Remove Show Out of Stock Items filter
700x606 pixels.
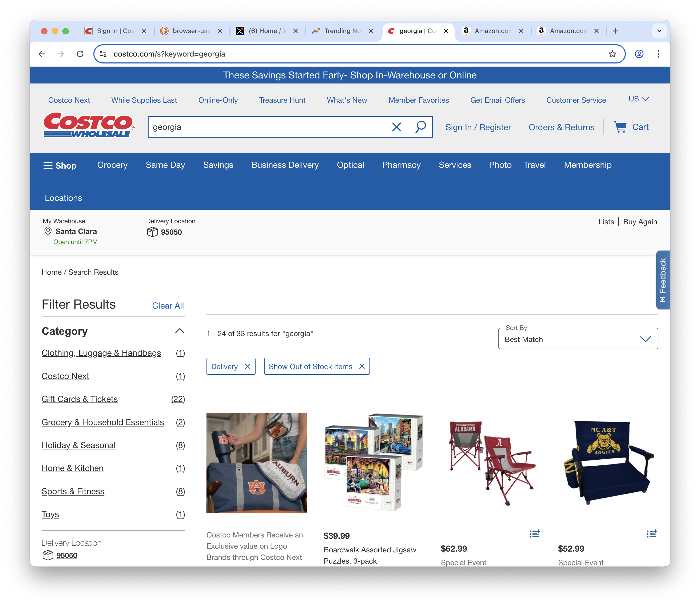click(x=362, y=366)
